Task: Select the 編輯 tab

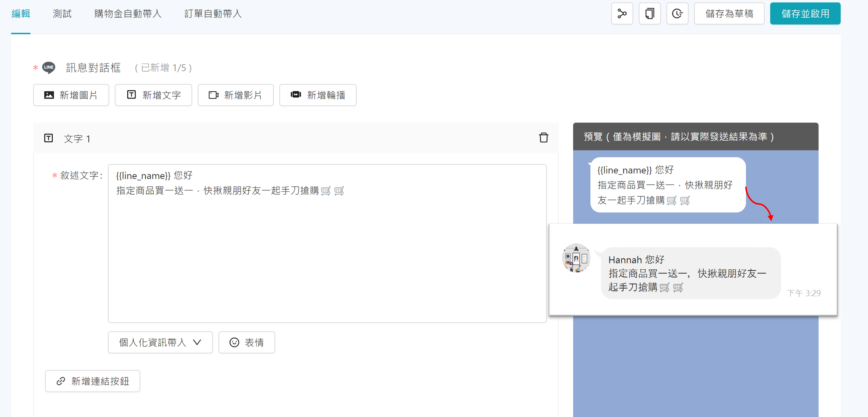Action: tap(21, 14)
